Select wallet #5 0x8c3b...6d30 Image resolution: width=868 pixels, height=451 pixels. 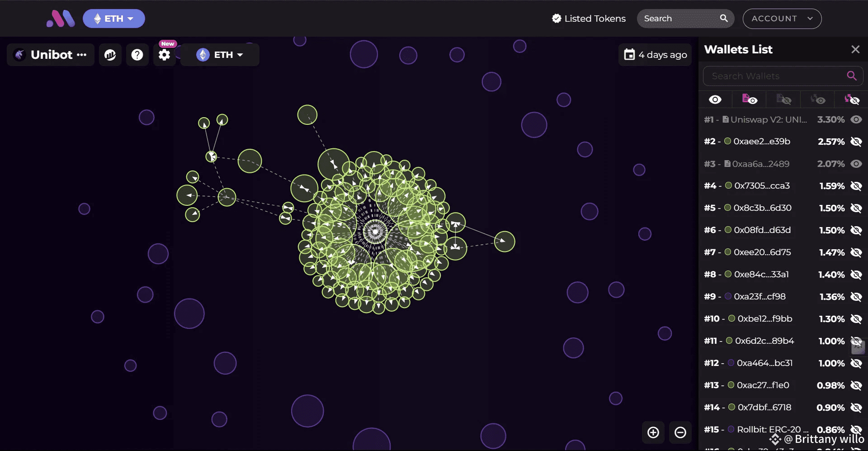click(x=762, y=208)
